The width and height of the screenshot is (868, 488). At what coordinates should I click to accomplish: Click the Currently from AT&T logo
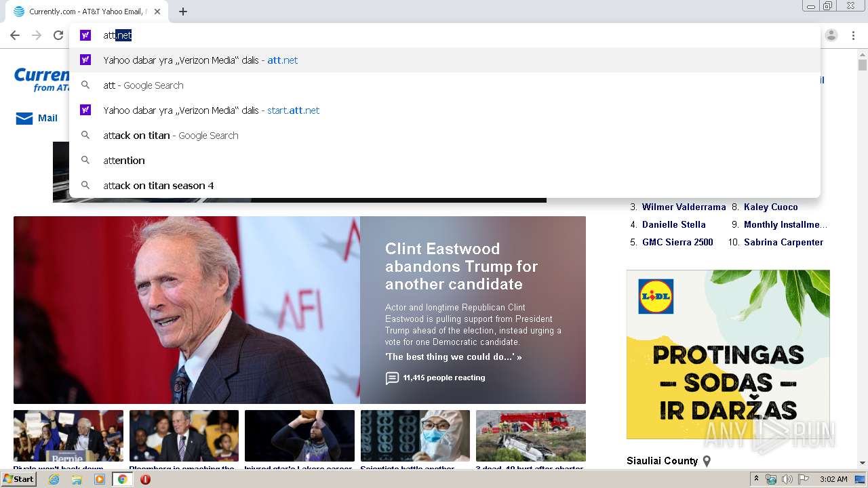41,80
